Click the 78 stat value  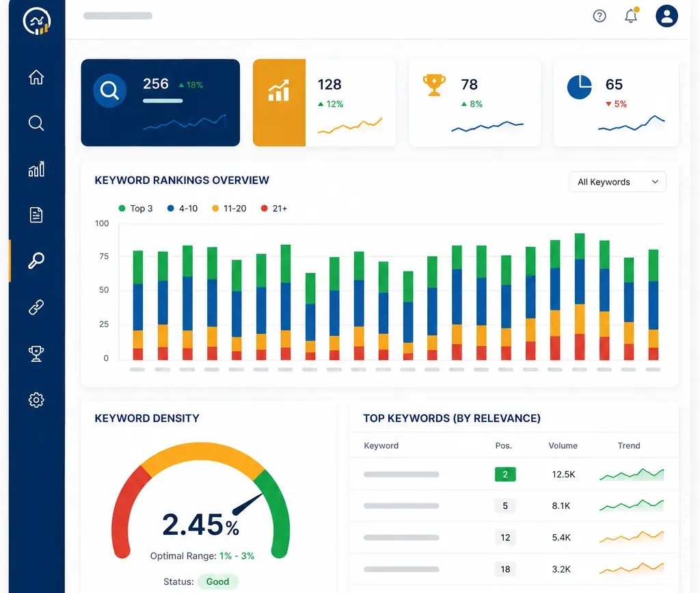(469, 84)
